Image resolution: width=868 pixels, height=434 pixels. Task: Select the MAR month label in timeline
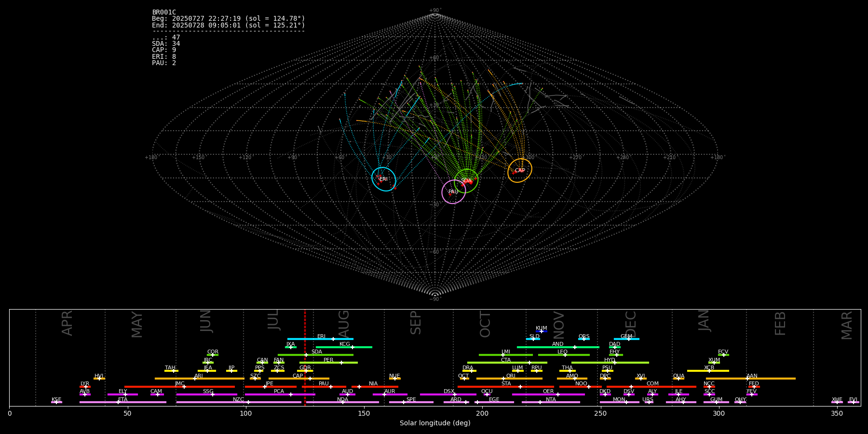click(847, 325)
